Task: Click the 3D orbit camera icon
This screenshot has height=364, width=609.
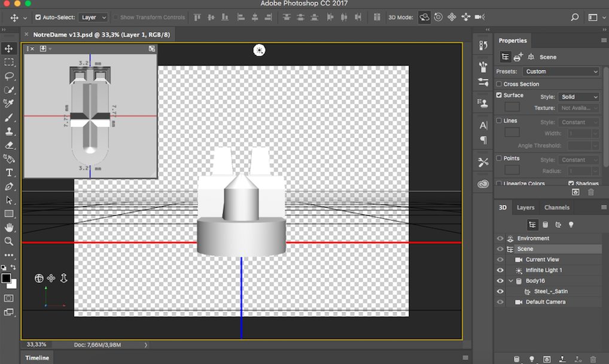Action: (x=424, y=17)
